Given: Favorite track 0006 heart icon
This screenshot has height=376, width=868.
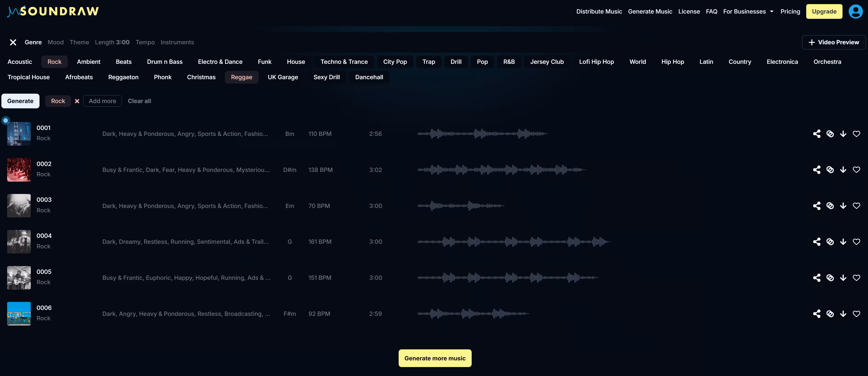Looking at the screenshot, I should [856, 314].
